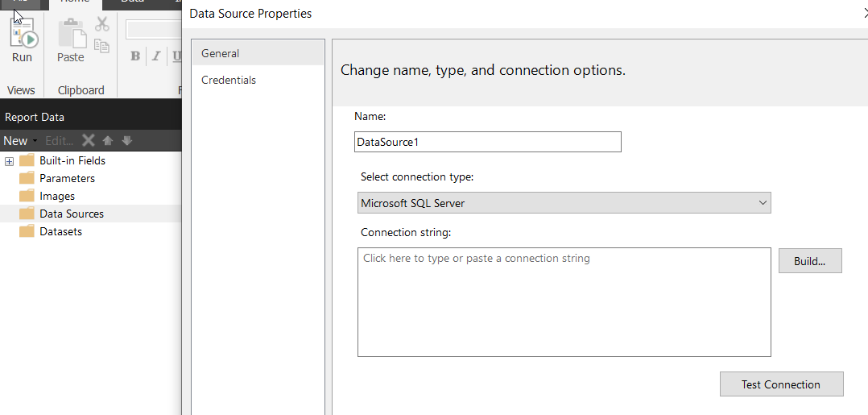Select the Images folder
This screenshot has height=415, width=868.
point(57,196)
